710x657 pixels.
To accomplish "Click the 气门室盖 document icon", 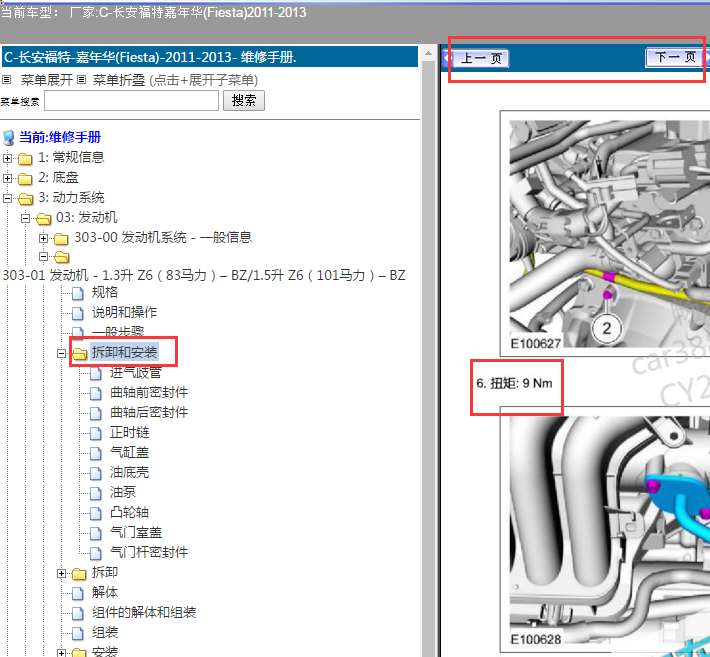I will tap(96, 533).
